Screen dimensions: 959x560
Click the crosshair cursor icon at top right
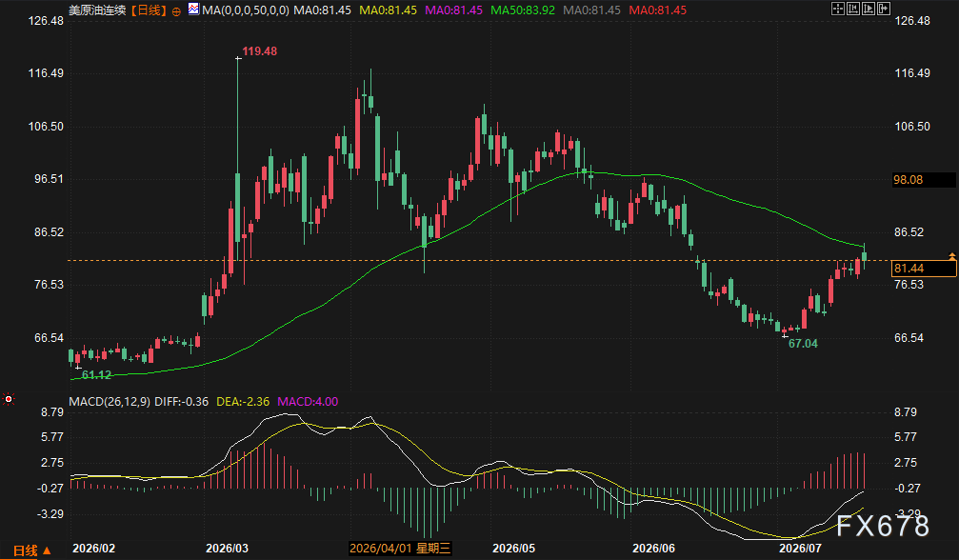click(838, 9)
